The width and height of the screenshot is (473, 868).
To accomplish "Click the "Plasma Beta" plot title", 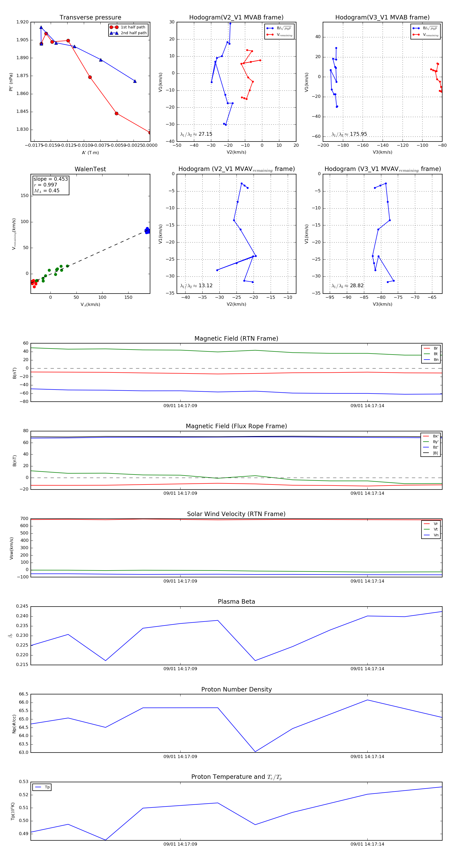I will [x=236, y=602].
